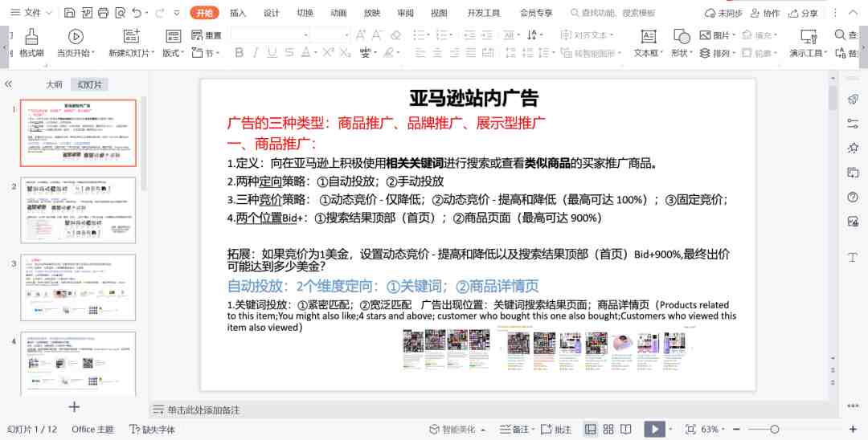
Task: Click the Reset (重置) button
Action: (207, 35)
